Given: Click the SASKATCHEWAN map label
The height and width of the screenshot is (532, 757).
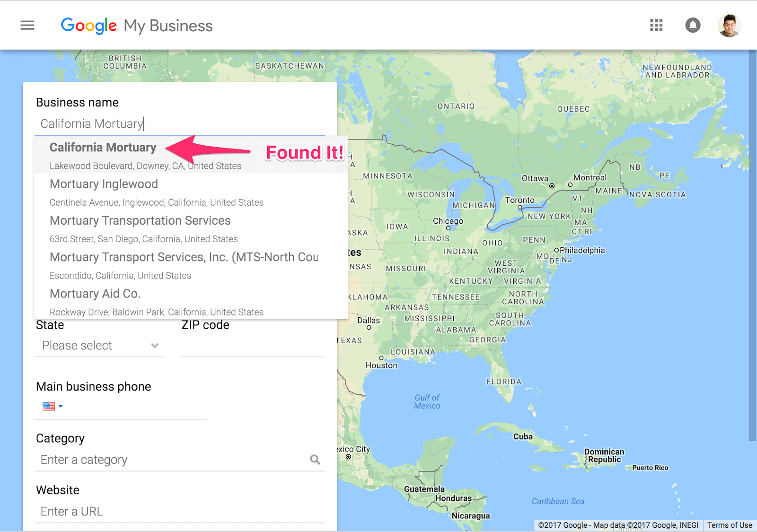Looking at the screenshot, I should [290, 66].
